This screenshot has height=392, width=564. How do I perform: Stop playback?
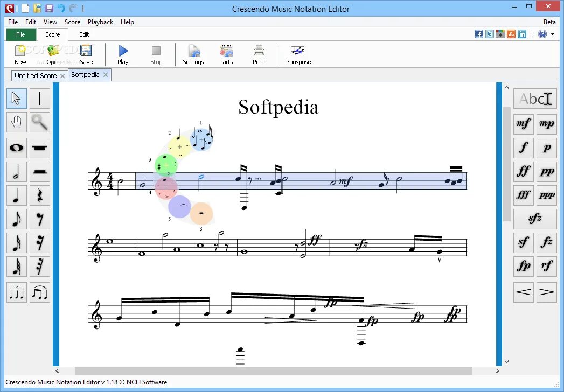point(156,55)
